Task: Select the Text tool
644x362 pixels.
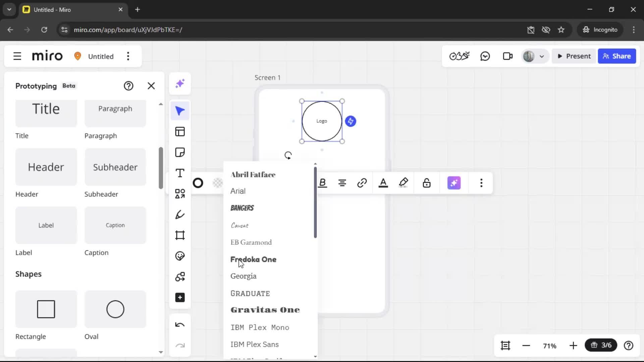Action: [x=180, y=173]
